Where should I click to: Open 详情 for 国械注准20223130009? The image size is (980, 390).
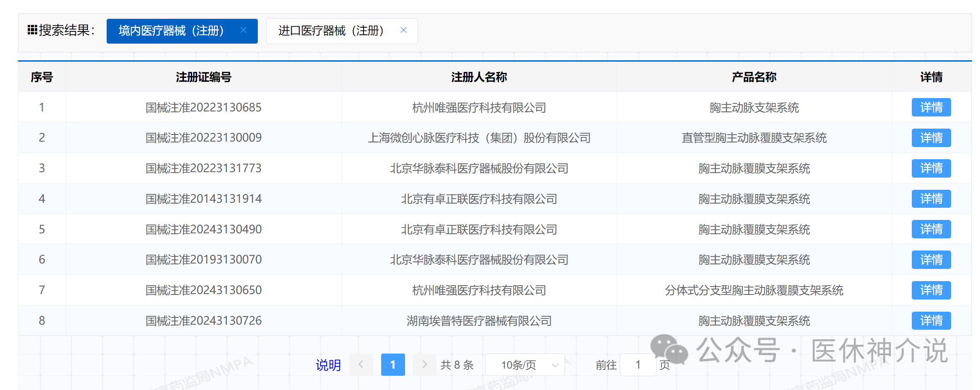931,138
